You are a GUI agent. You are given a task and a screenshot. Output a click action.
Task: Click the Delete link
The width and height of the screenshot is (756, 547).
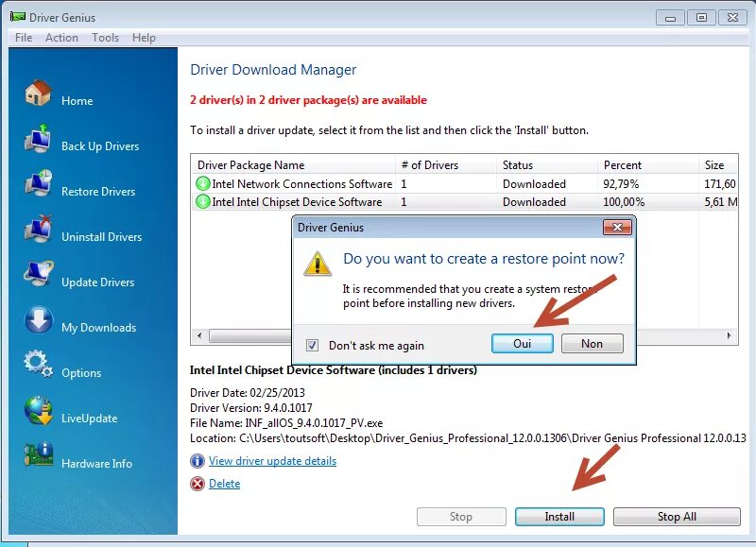pos(224,484)
